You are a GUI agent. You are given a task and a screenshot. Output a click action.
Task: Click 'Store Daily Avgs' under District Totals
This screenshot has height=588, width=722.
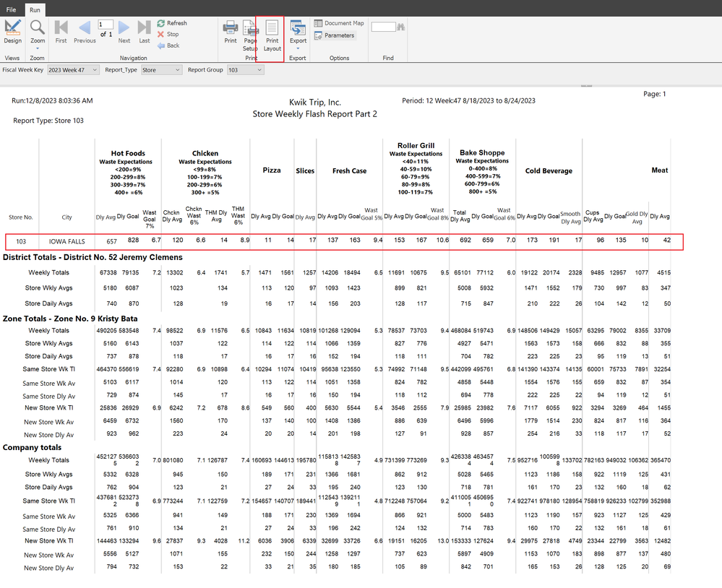tap(49, 303)
